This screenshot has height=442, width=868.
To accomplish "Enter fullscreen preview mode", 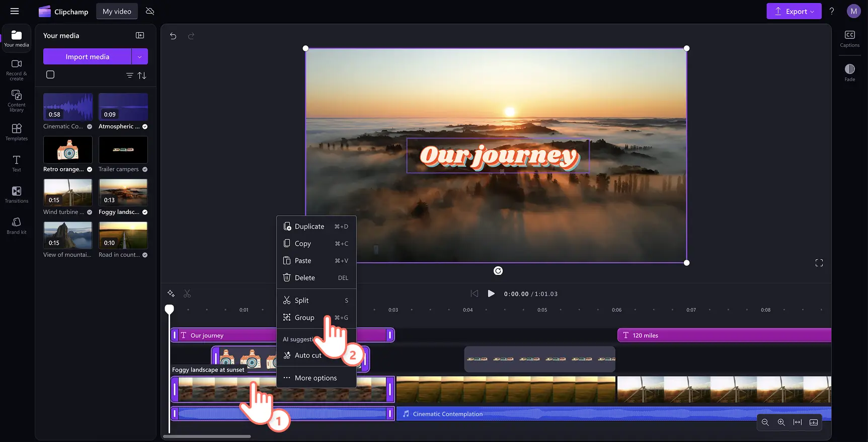I will pos(819,263).
